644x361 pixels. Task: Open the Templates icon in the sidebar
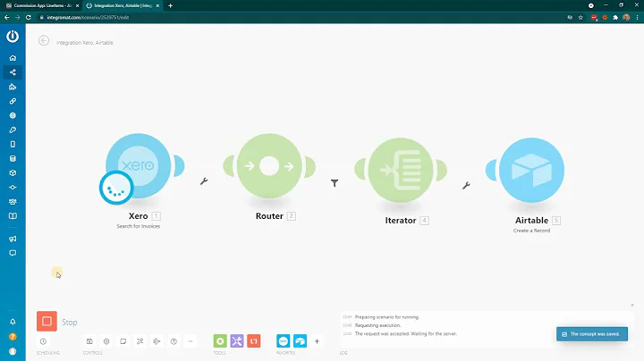pyautogui.click(x=13, y=87)
